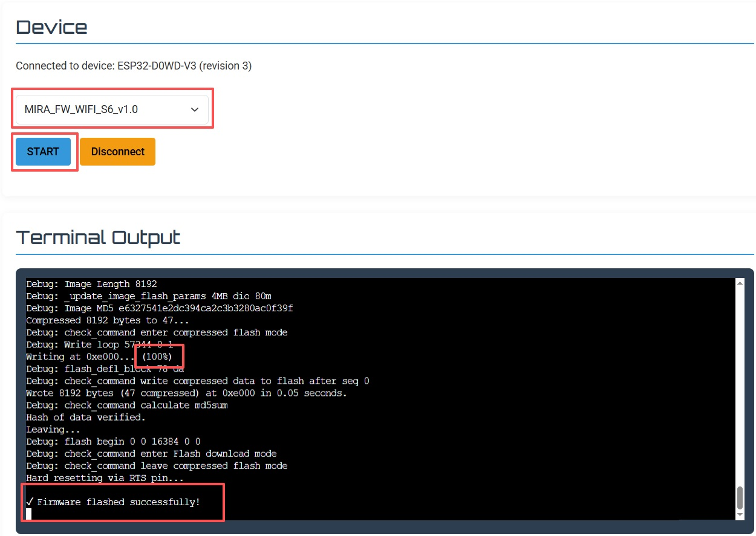756x536 pixels.
Task: Click the Terminal Output section heading
Action: (x=98, y=237)
